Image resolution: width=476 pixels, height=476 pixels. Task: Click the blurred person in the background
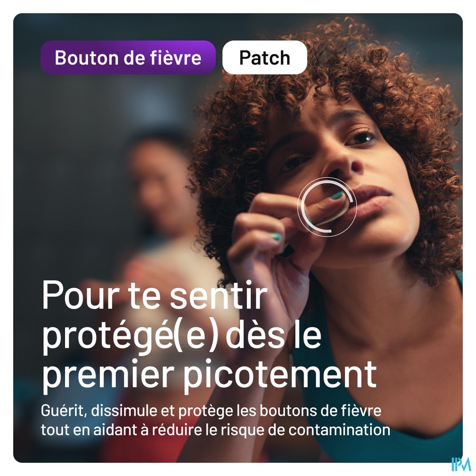point(158,213)
